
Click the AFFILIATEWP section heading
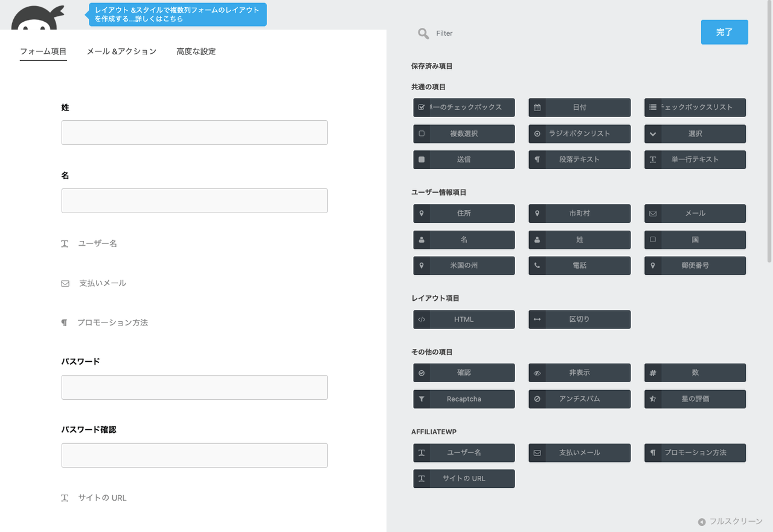434,432
